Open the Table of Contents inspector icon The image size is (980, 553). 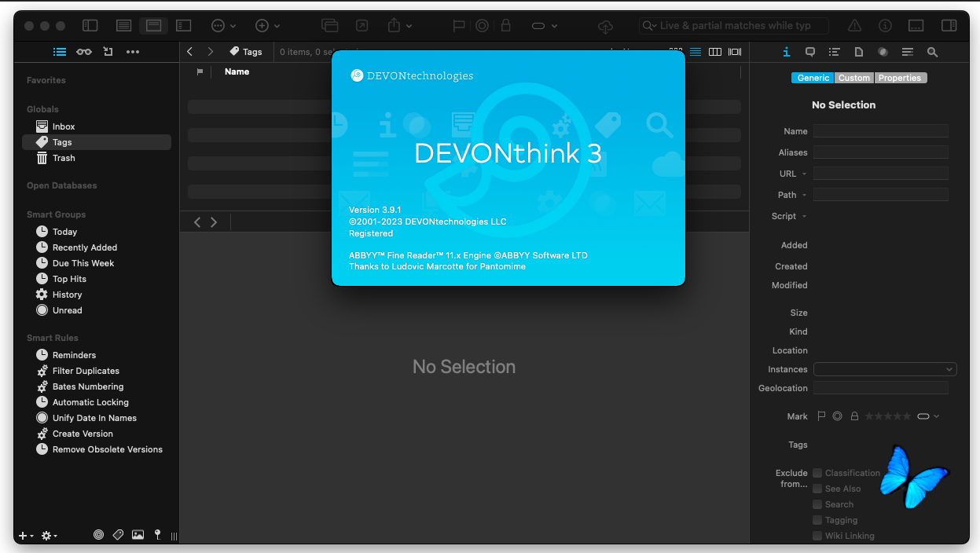point(835,52)
